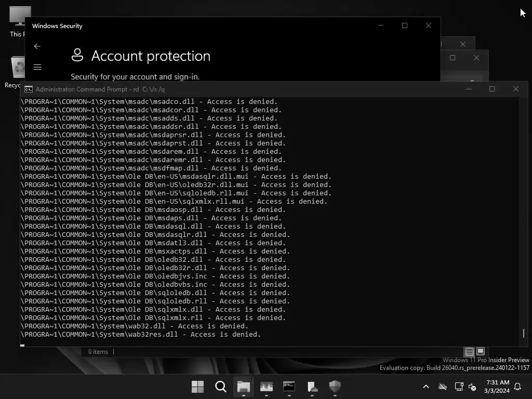Open the taskbar app with the document and cloud icon
532x399 pixels.
[x=312, y=387]
